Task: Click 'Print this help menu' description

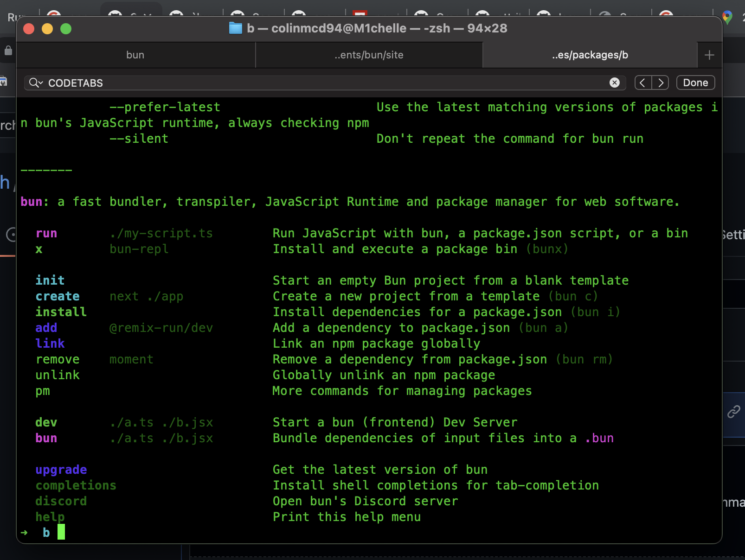Action: [x=347, y=517]
